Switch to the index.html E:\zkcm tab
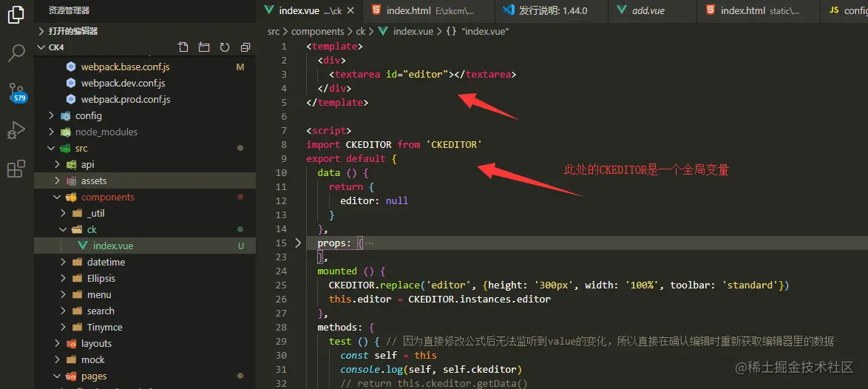This screenshot has width=868, height=389. [429, 10]
